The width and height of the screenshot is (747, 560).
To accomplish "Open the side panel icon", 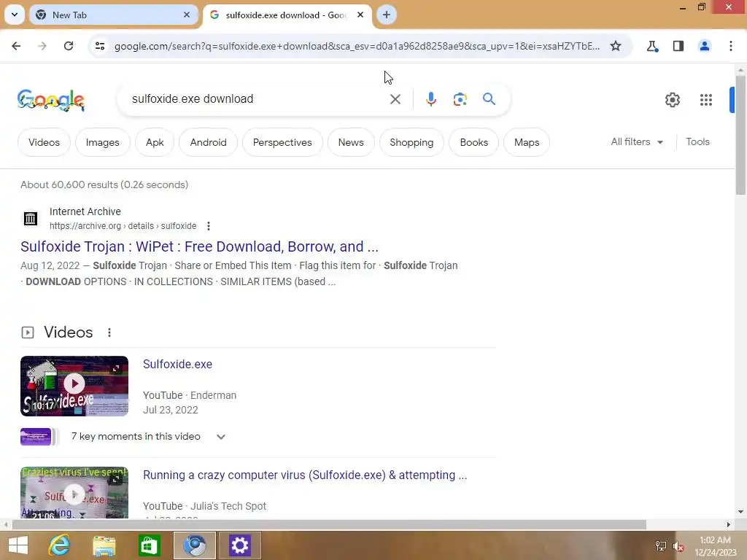I will coord(678,46).
